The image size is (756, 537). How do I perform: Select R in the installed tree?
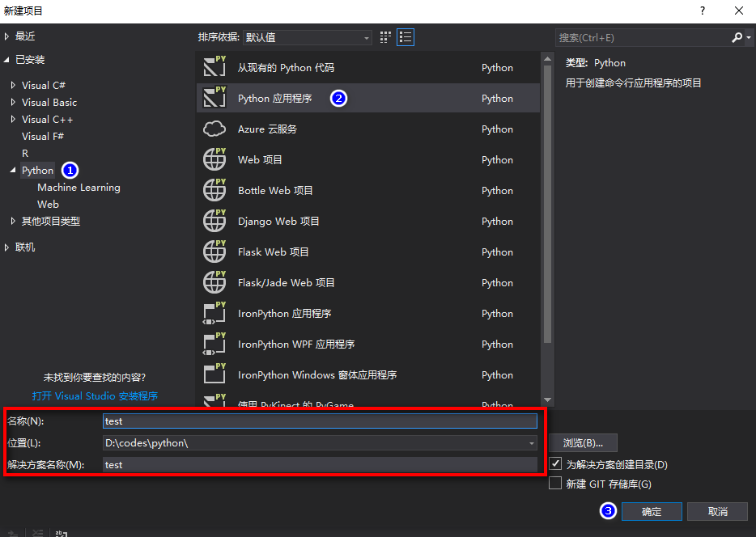point(25,153)
